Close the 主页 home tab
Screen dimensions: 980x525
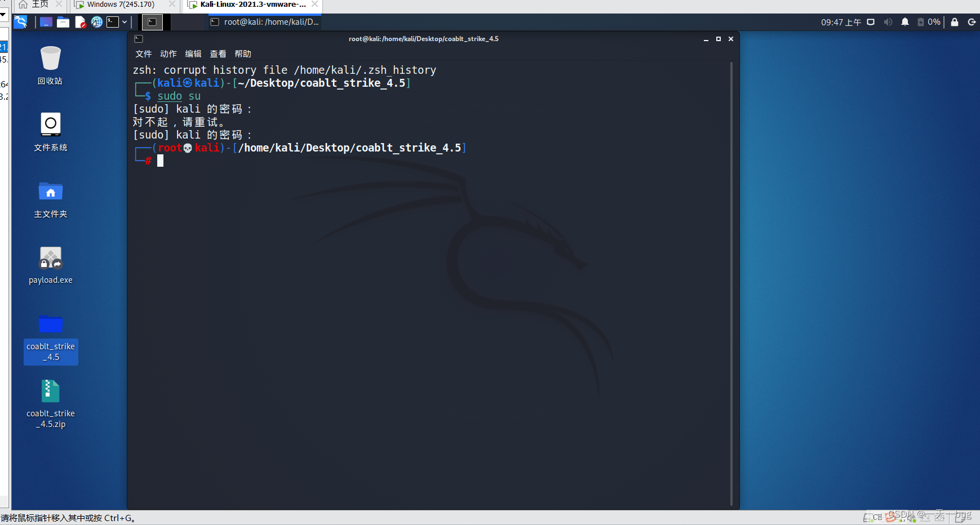(x=59, y=4)
